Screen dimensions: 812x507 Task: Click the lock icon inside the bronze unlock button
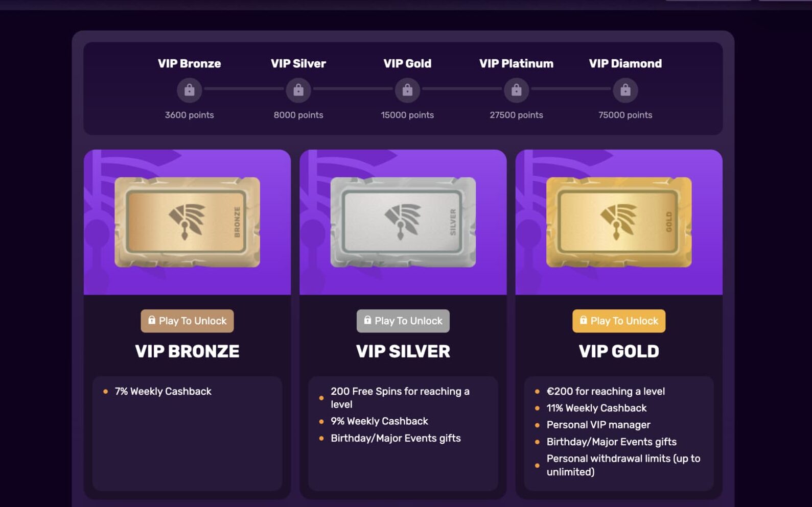point(152,321)
